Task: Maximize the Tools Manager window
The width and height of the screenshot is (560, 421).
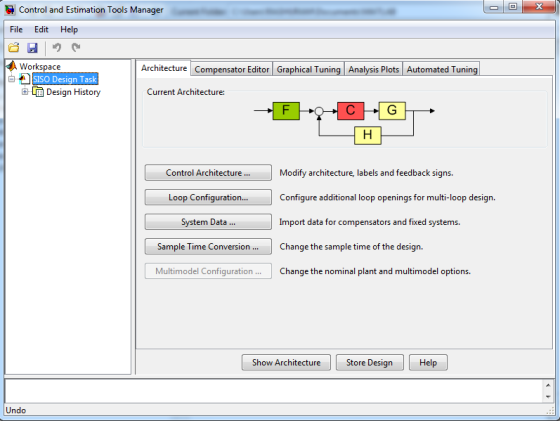Action: coord(513,7)
